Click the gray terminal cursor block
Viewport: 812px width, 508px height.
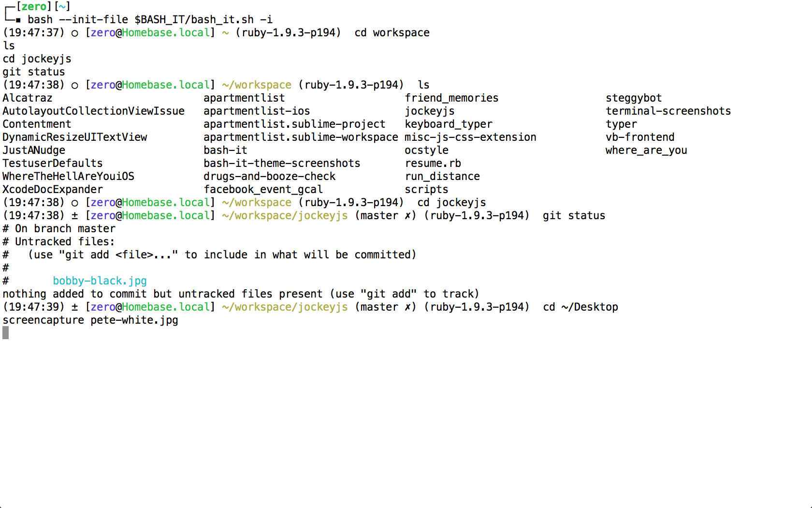[5, 333]
